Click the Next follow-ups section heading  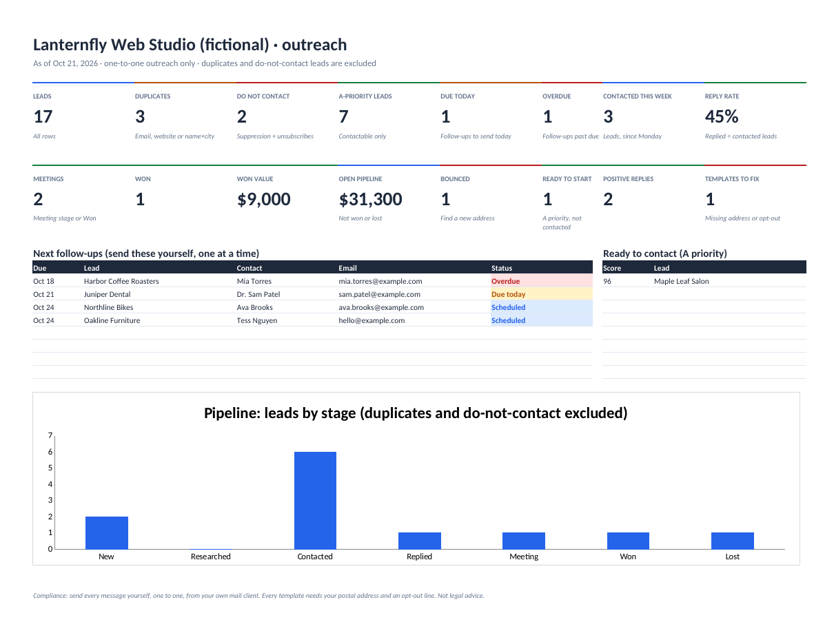[146, 253]
